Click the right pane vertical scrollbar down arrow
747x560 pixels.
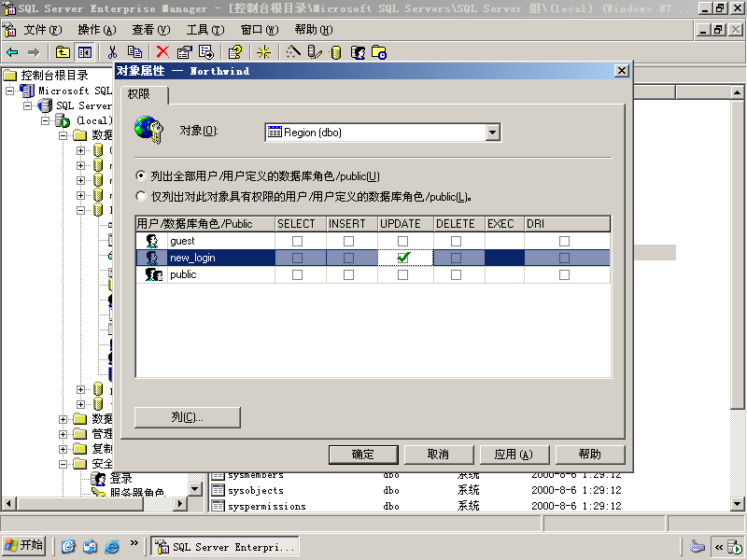point(737,503)
